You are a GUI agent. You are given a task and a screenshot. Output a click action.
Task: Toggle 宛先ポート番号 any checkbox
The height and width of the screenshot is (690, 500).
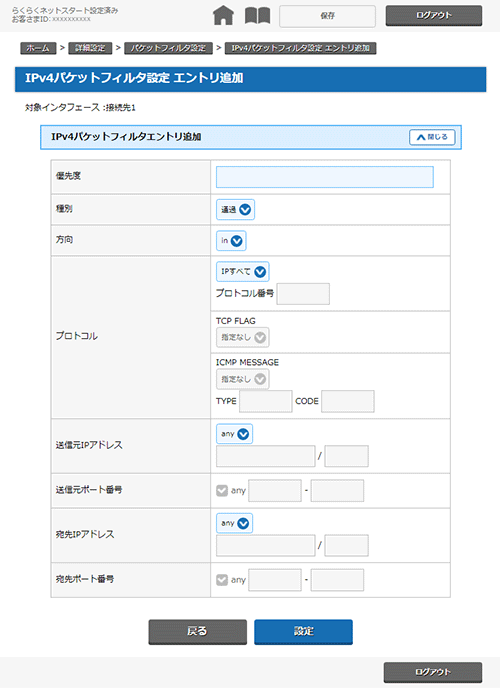(x=222, y=580)
